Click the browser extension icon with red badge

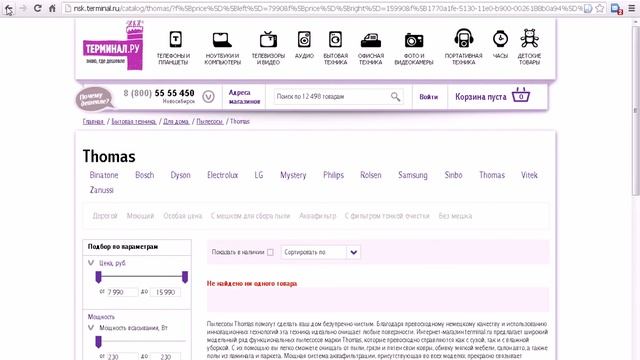[616, 9]
